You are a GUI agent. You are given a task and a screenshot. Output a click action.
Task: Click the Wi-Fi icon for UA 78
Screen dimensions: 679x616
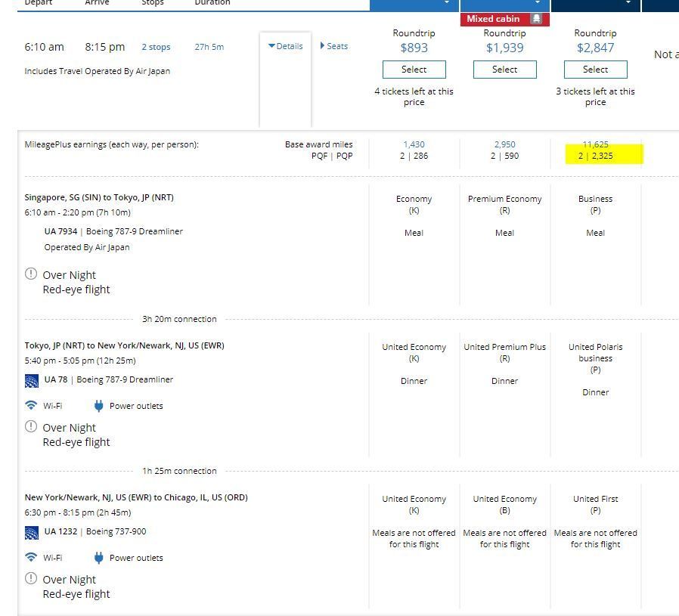31,406
